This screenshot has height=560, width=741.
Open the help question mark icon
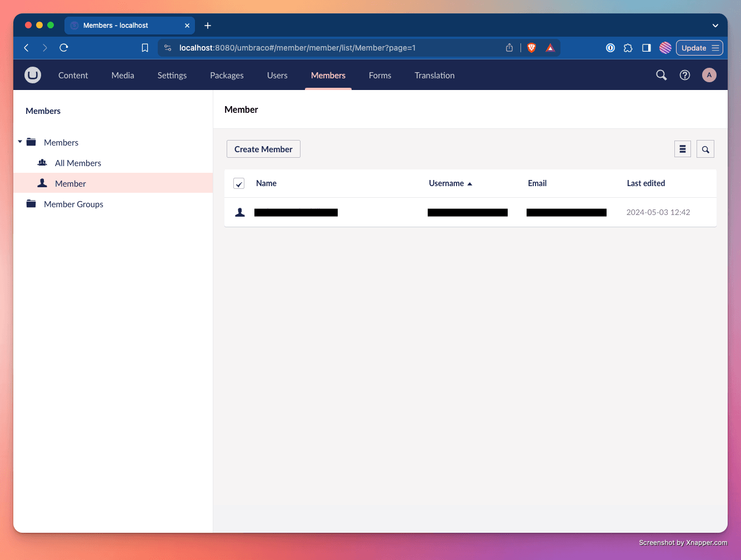(684, 74)
